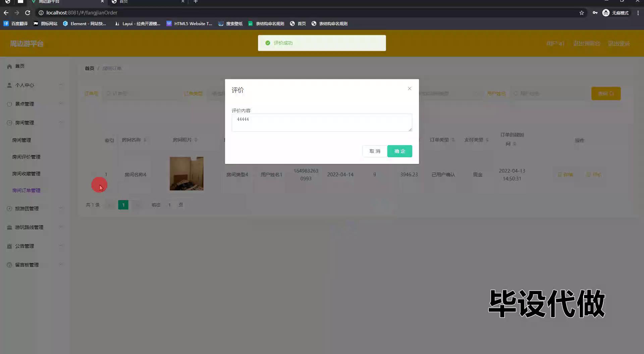Bookmark this page with star icon
Viewport: 644px width, 354px height.
click(581, 13)
